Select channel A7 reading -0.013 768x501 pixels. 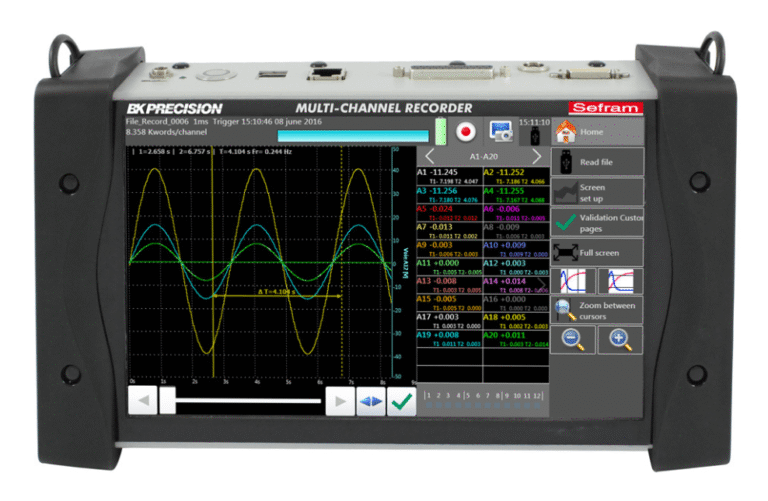[x=449, y=231]
